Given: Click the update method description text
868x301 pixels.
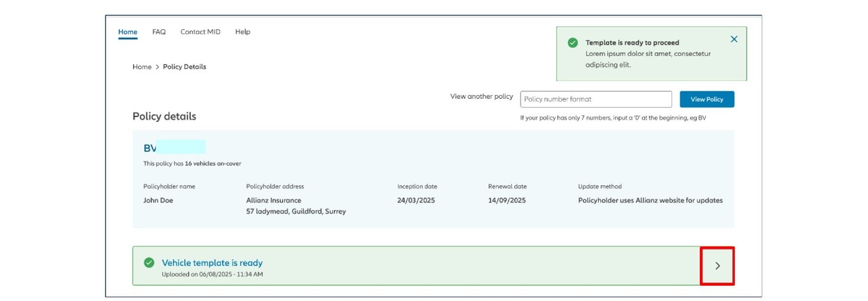Looking at the screenshot, I should point(650,200).
